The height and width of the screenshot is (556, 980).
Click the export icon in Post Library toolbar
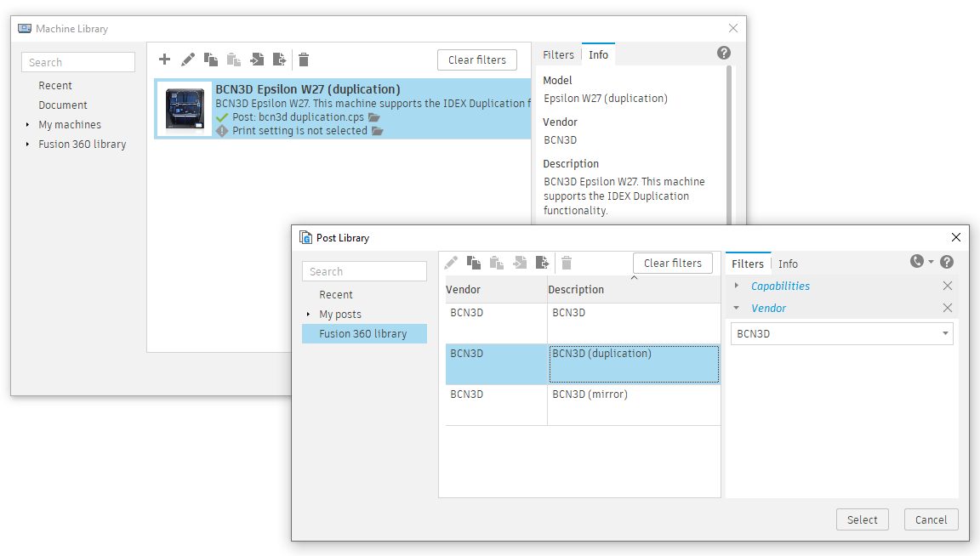tap(542, 263)
